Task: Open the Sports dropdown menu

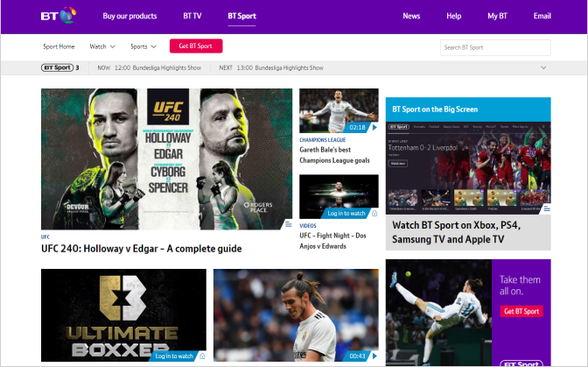Action: (x=143, y=46)
